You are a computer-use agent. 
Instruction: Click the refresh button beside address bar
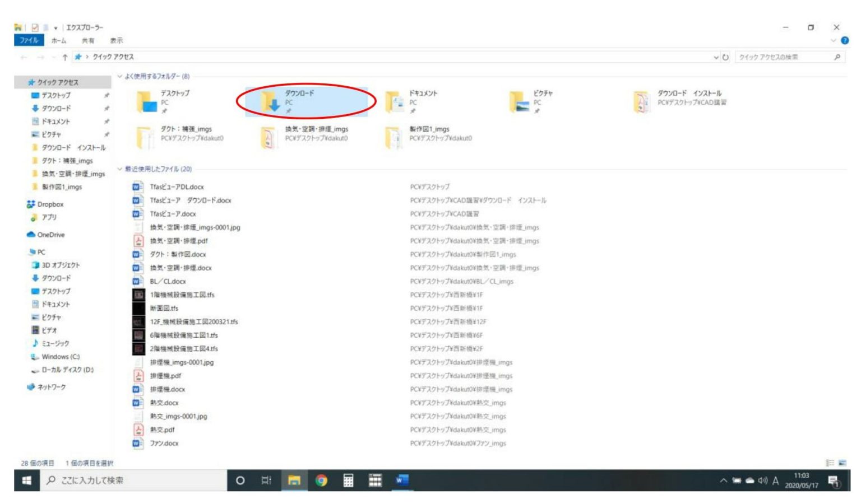pyautogui.click(x=725, y=57)
